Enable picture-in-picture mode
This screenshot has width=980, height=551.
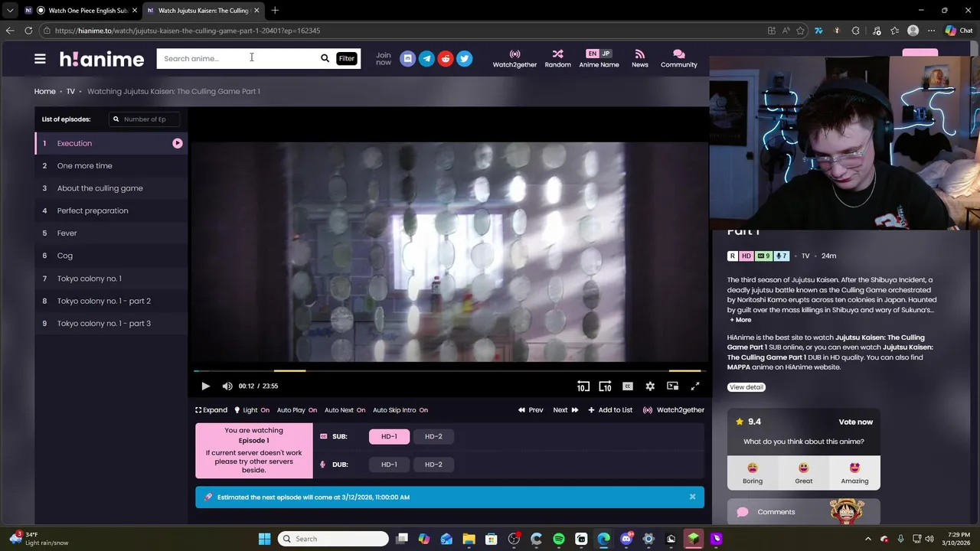672,386
